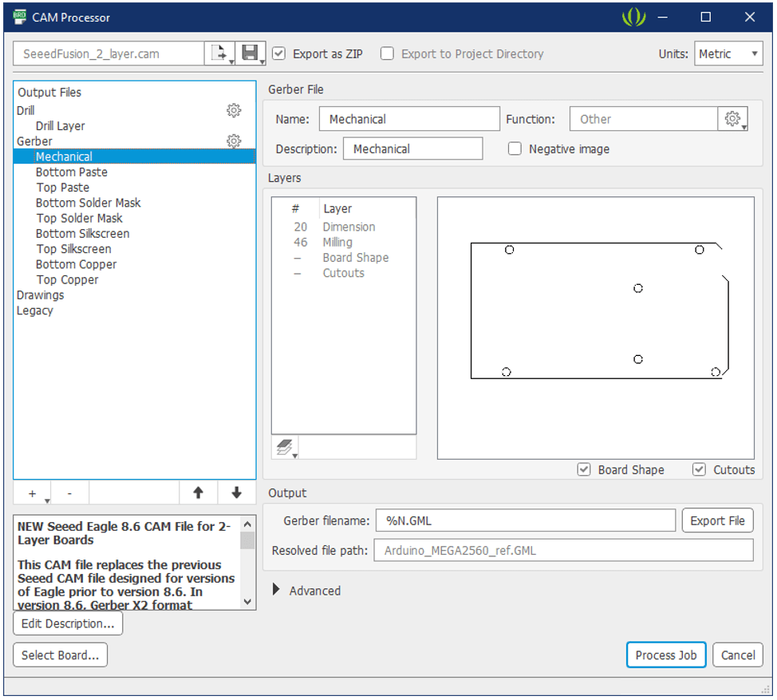
Task: Click the Save CAM file icon
Action: click(x=248, y=51)
